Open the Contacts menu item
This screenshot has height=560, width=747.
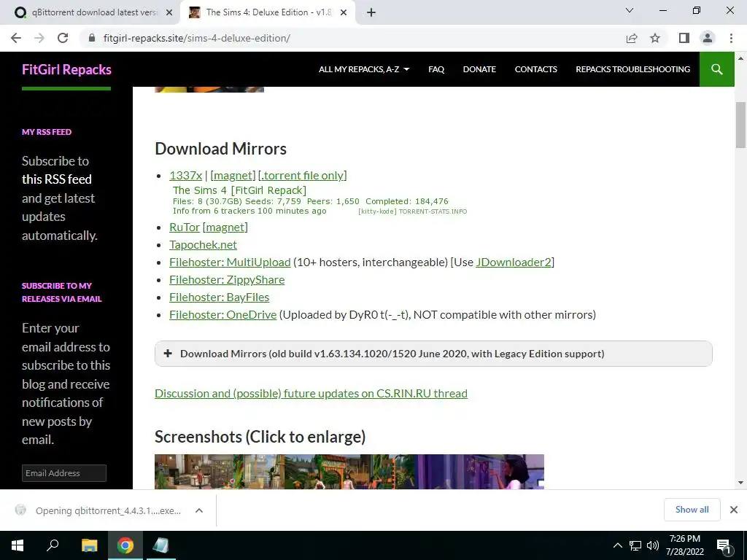(535, 69)
